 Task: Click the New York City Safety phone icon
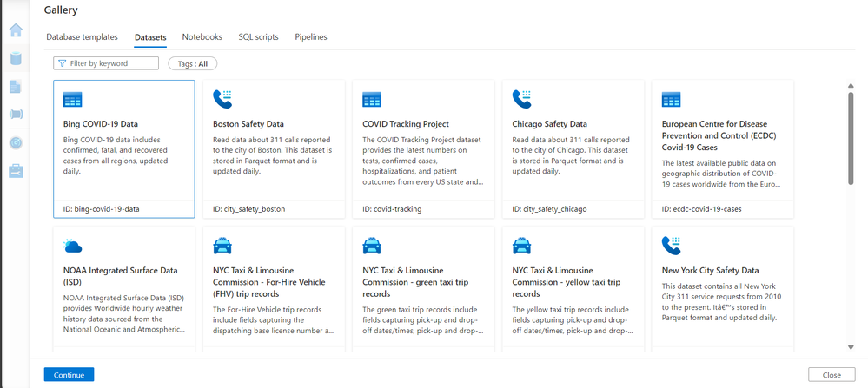pyautogui.click(x=672, y=246)
